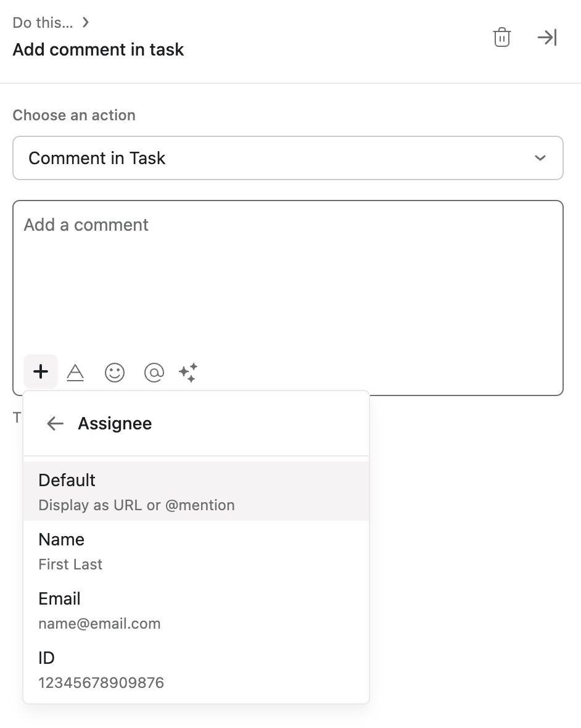The image size is (581, 728).
Task: Expand the chevron next to Do this...
Action: [x=84, y=22]
